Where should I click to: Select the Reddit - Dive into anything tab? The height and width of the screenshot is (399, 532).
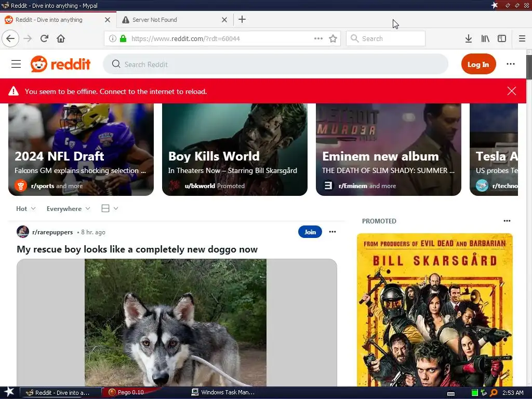pyautogui.click(x=58, y=20)
